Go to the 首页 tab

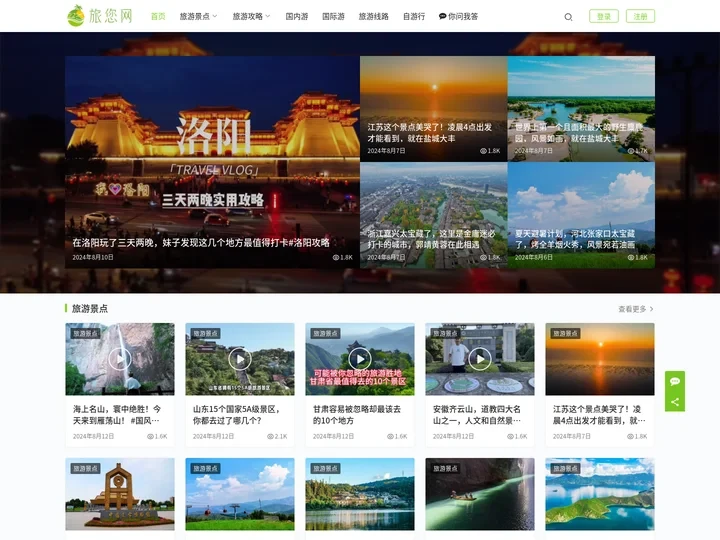pos(158,17)
